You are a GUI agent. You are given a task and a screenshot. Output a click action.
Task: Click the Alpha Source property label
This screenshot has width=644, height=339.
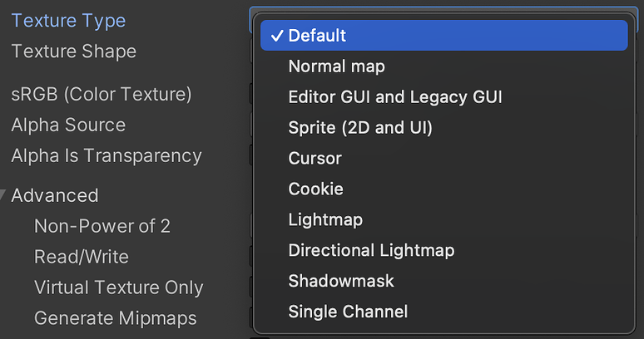[68, 125]
